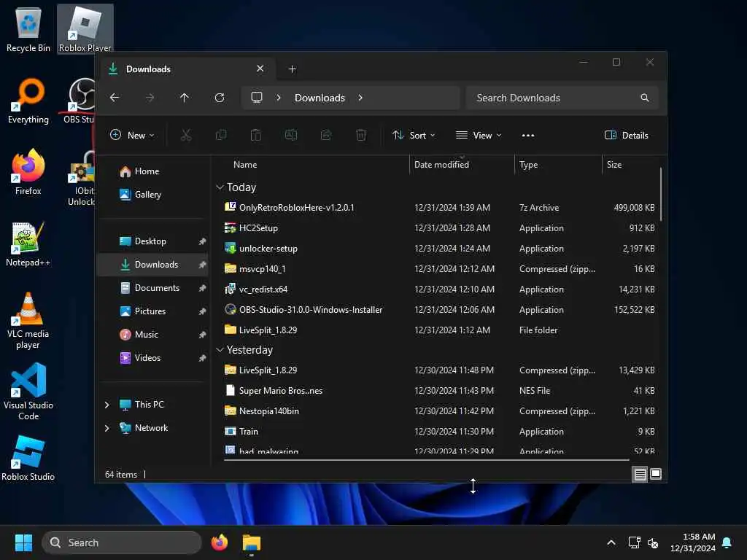The width and height of the screenshot is (747, 560).
Task: Toggle the Details pane
Action: 626,135
